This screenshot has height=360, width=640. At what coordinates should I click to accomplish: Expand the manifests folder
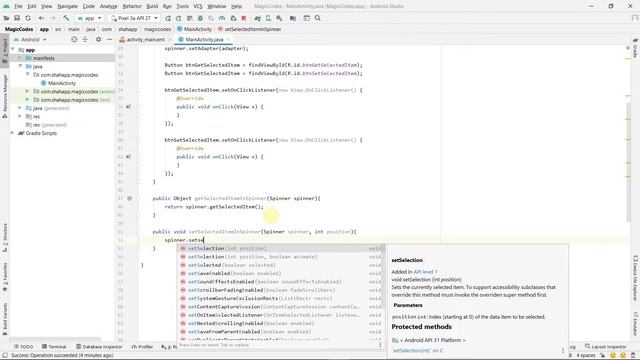tap(20, 58)
